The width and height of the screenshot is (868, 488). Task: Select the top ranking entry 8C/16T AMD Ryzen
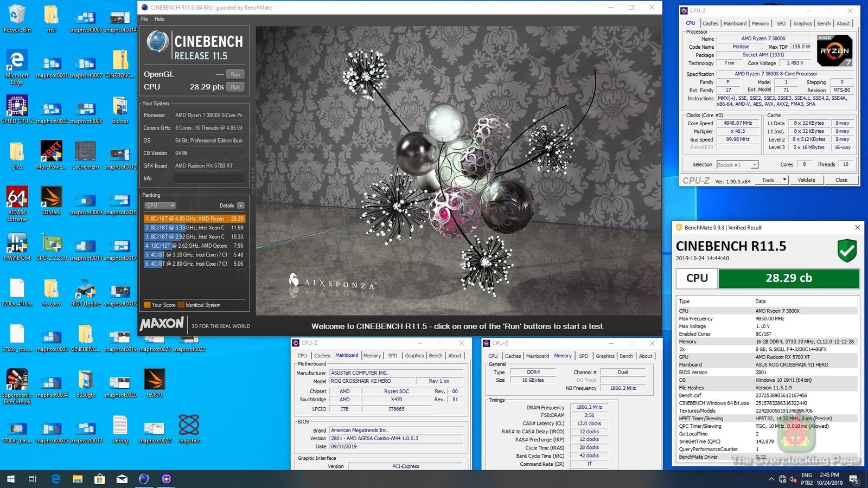pyautogui.click(x=194, y=219)
